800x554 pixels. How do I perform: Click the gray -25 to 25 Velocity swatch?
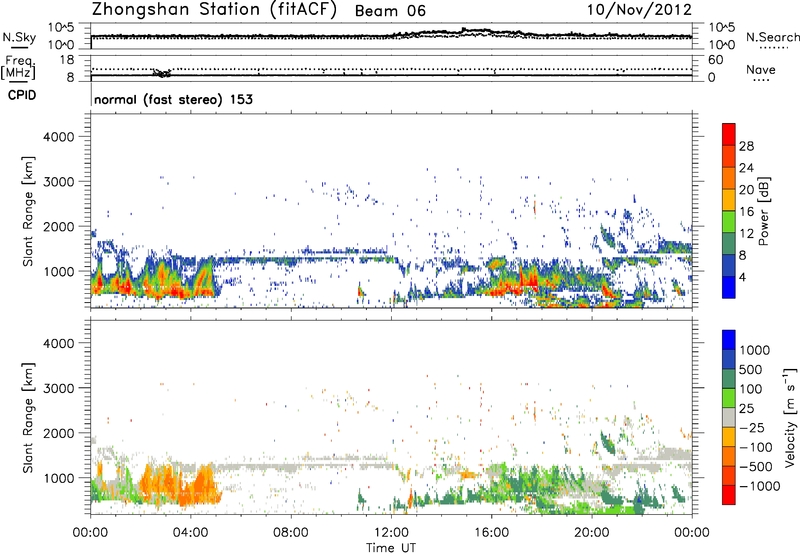729,417
